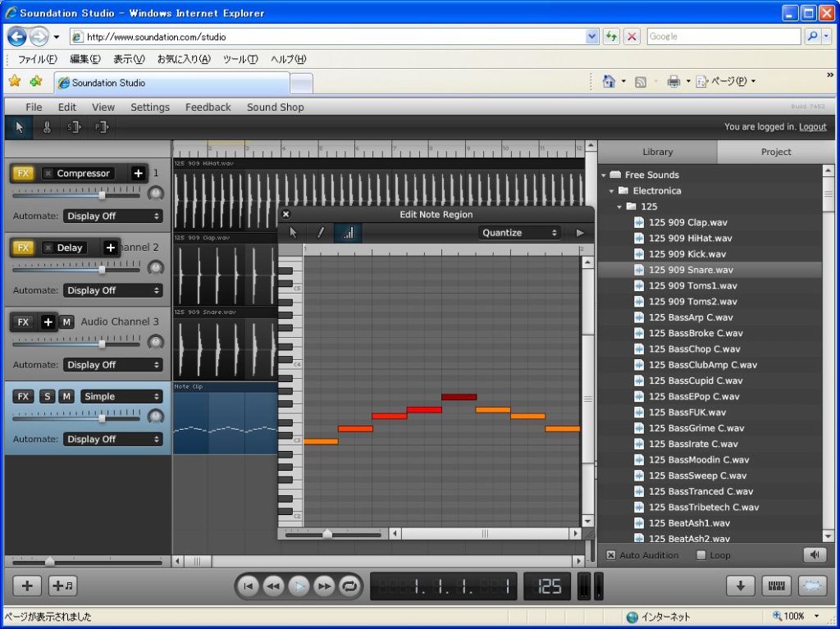Open the Settings menu
Screen dimensions: 840x629
coord(150,107)
